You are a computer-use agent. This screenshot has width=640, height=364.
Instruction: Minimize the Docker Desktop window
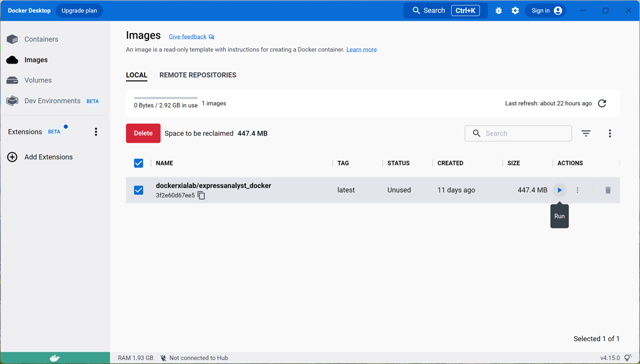pyautogui.click(x=582, y=11)
